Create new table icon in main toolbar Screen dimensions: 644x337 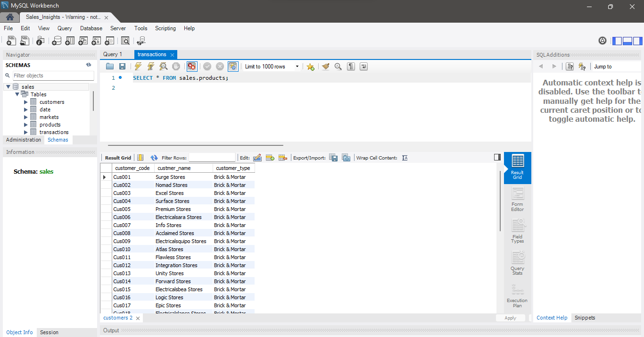pos(70,41)
